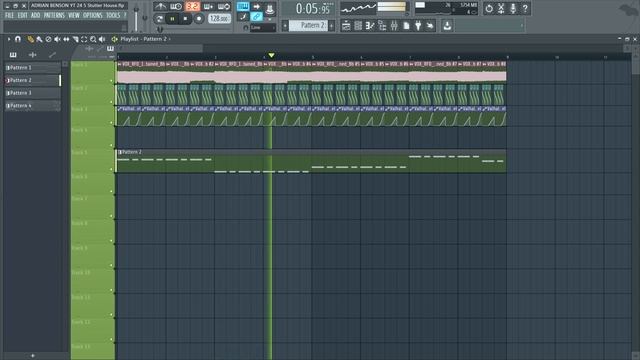The height and width of the screenshot is (360, 640).
Task: Open the Piano roll icon
Action: 370,26
